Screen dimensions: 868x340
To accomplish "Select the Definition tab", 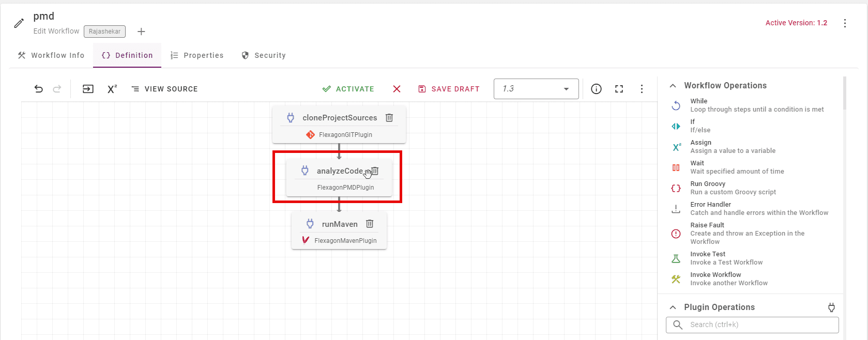I will [127, 55].
